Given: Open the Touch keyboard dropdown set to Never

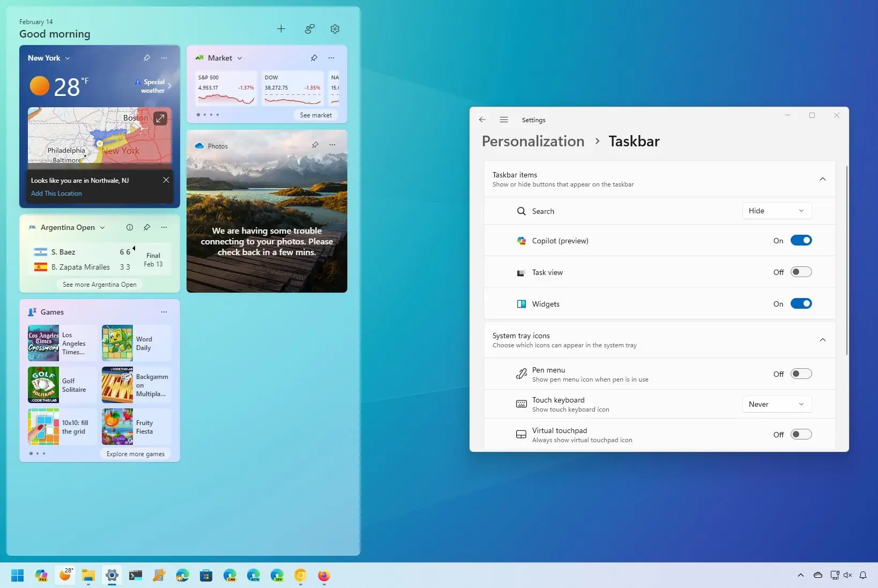Looking at the screenshot, I should pyautogui.click(x=776, y=404).
